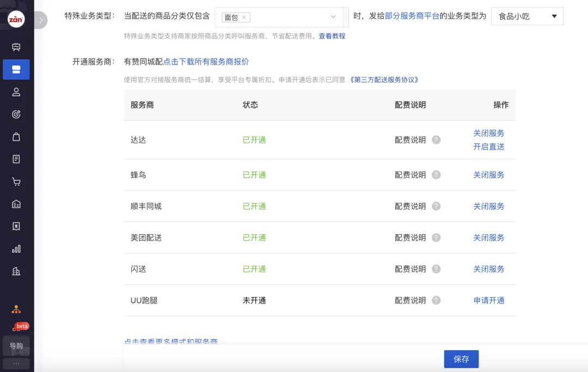Click the orange org-chart icon in sidebar
This screenshot has height=372, width=588.
16,309
